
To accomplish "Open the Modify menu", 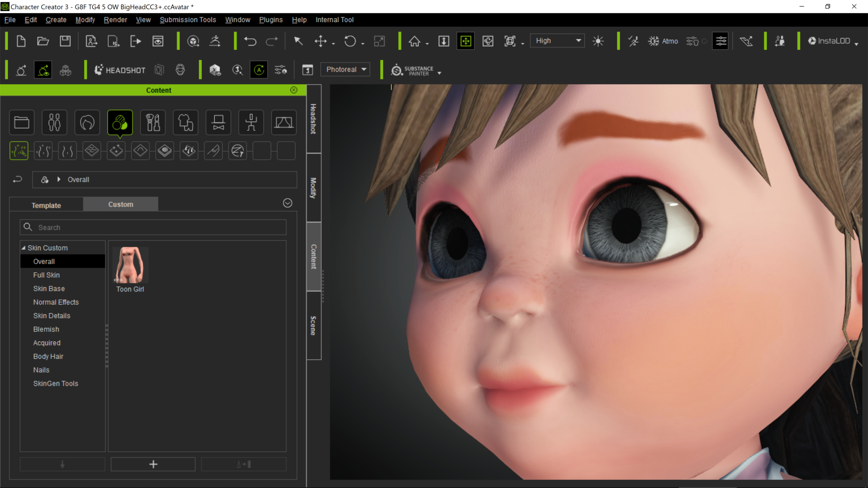I will click(85, 20).
